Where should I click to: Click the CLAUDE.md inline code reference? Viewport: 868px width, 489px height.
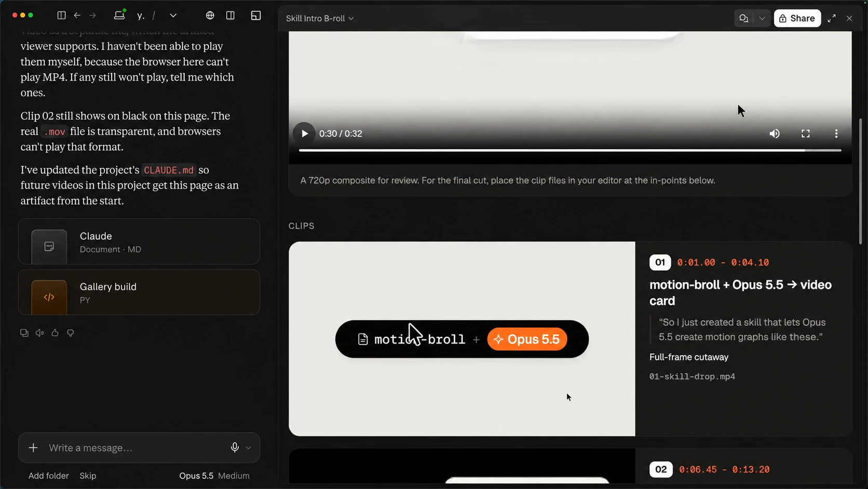[169, 170]
